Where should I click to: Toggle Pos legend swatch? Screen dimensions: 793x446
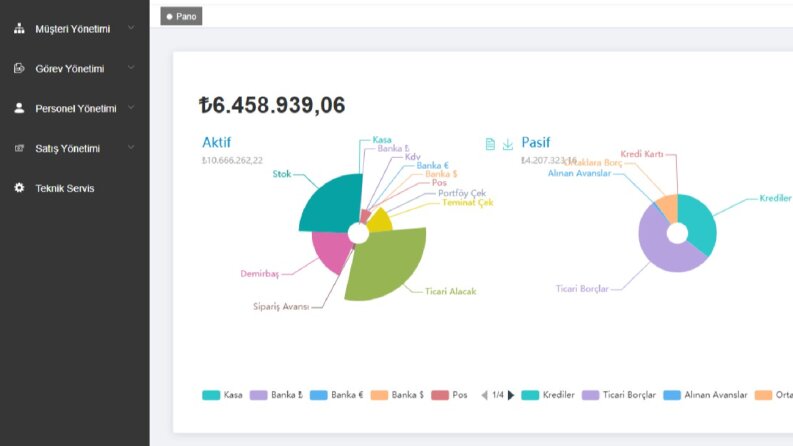(x=440, y=395)
